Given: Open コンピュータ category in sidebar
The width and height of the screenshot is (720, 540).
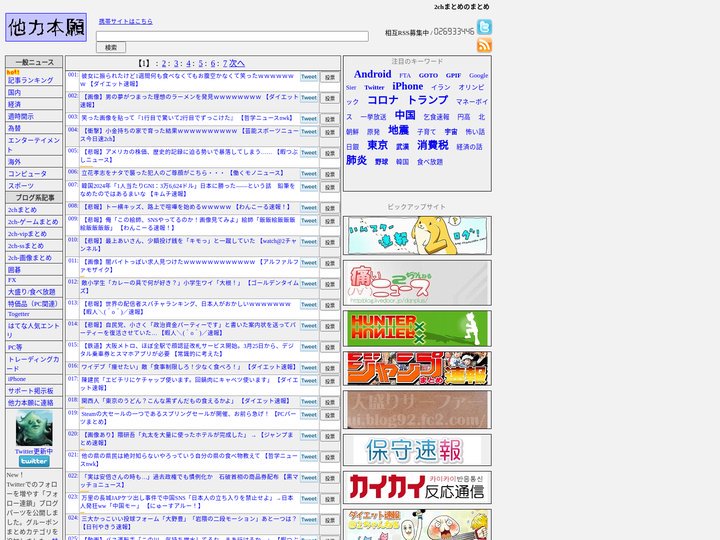Looking at the screenshot, I should tap(27, 174).
